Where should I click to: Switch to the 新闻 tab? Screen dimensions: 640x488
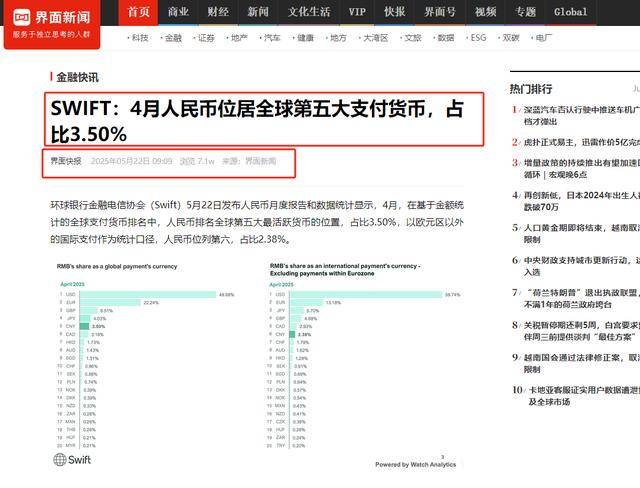click(258, 12)
